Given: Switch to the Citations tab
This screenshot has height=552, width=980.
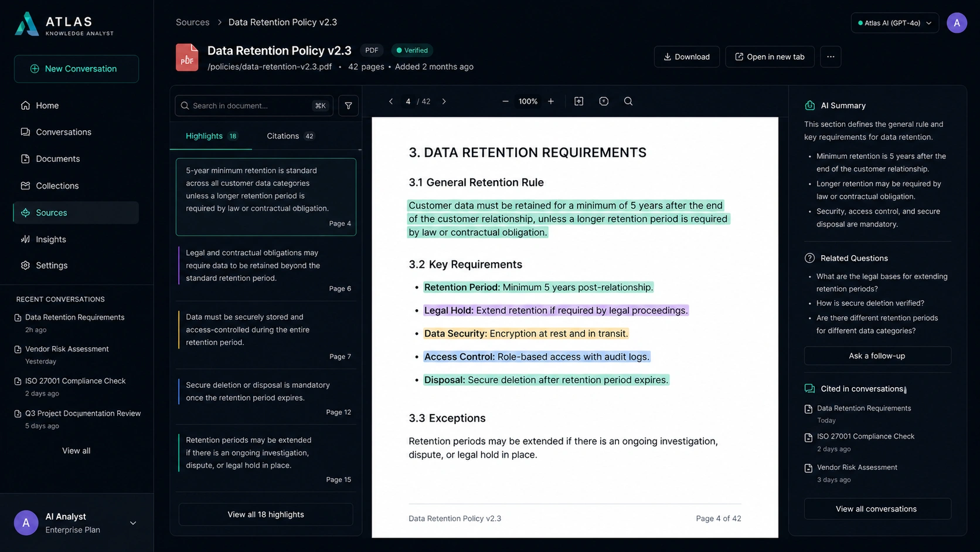Looking at the screenshot, I should [291, 136].
